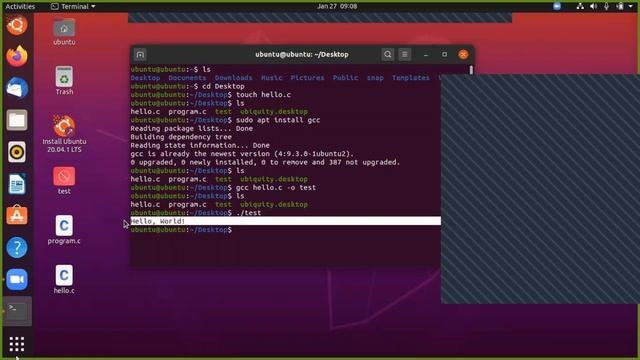
Task: Click the 'sudo apt install gcc' command text
Action: point(278,120)
